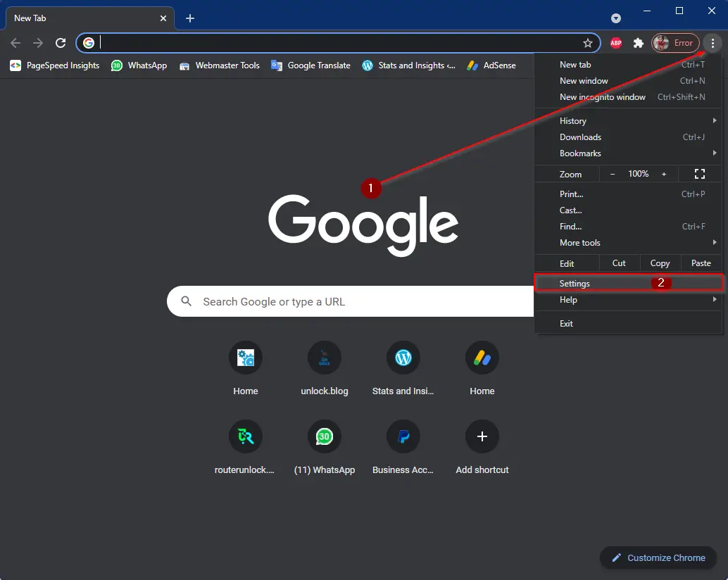Click the 100% zoom value
This screenshot has width=728, height=580.
point(639,174)
